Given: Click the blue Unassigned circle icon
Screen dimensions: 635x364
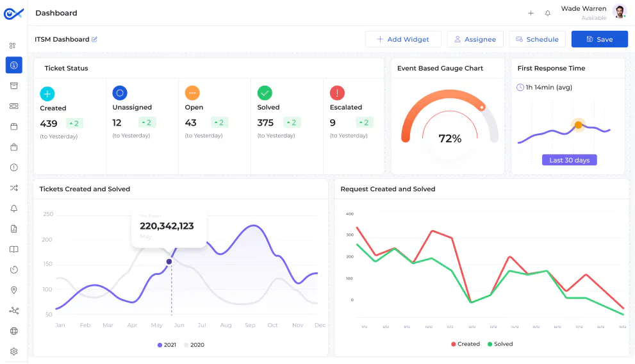Looking at the screenshot, I should pyautogui.click(x=120, y=93).
